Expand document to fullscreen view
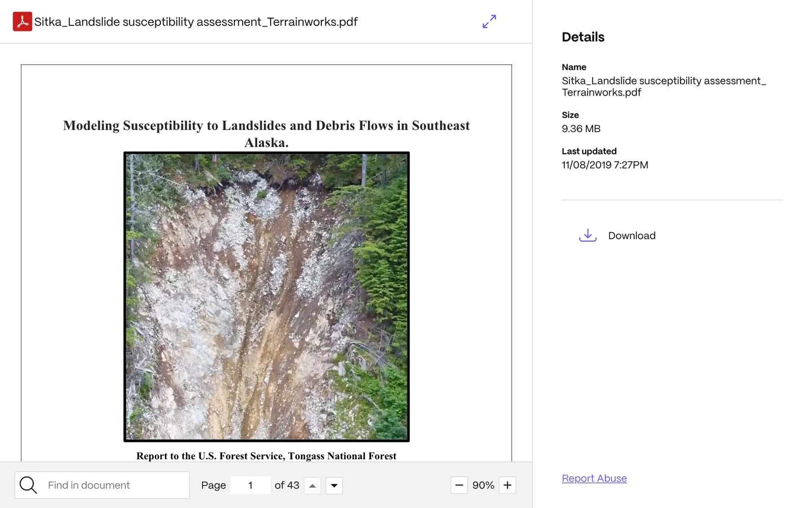Viewport: 812px width, 508px height. coord(489,21)
